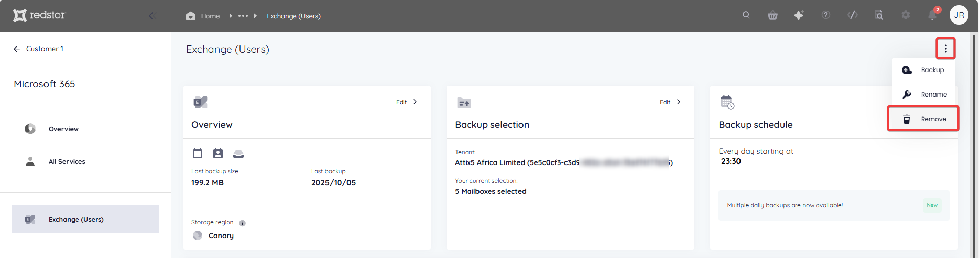
Task: Click the All Services person icon
Action: coord(30,161)
